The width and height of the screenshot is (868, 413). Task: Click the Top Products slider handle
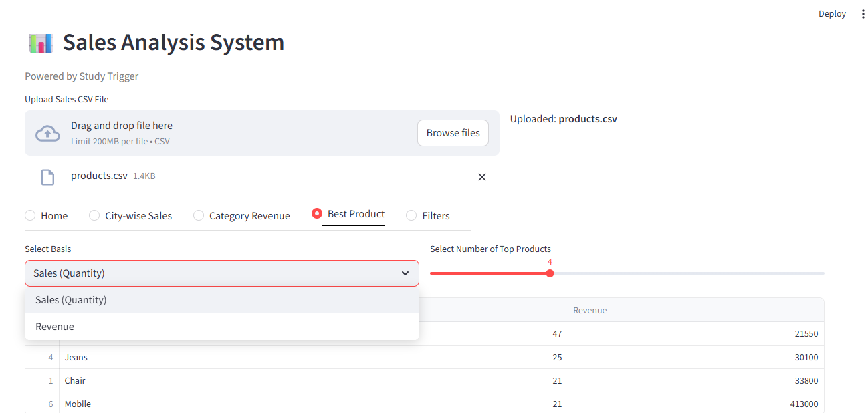(x=550, y=273)
